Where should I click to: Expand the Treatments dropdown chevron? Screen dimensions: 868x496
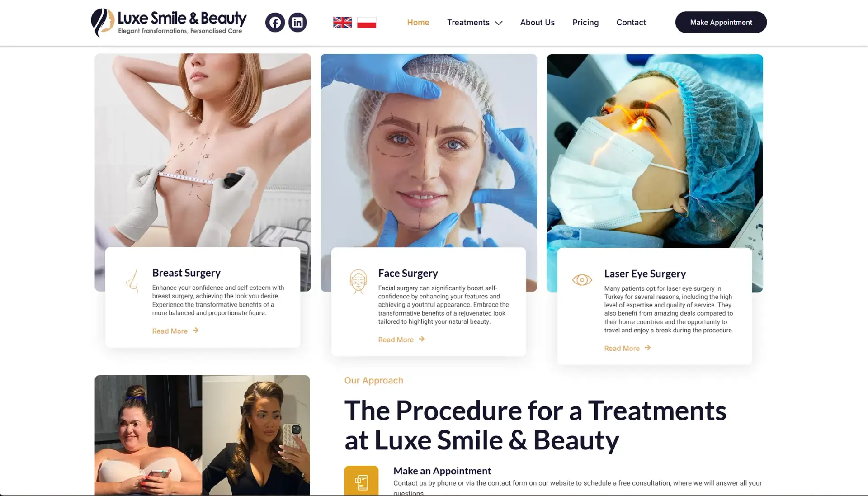499,23
